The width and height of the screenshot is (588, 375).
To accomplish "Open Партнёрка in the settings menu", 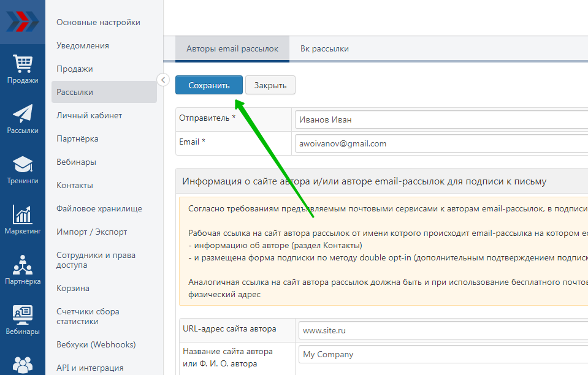I will (77, 138).
